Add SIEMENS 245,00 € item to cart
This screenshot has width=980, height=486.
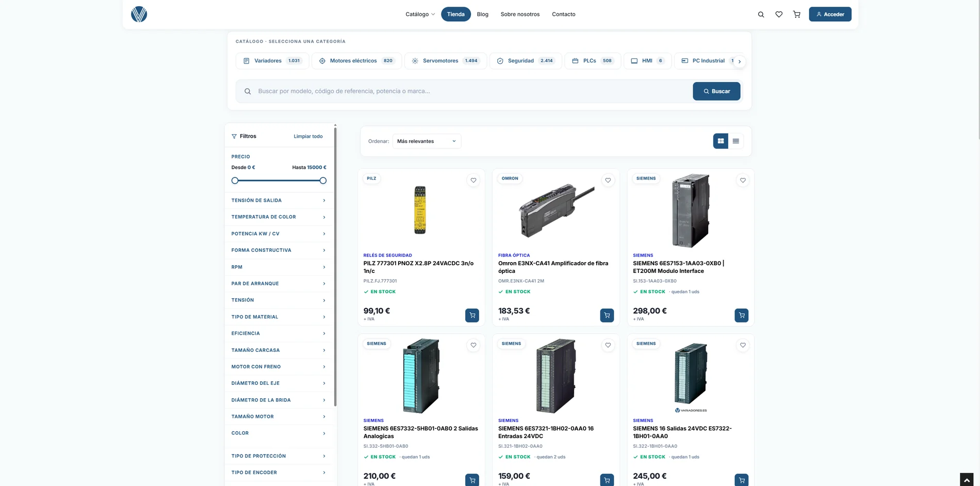coord(742,480)
